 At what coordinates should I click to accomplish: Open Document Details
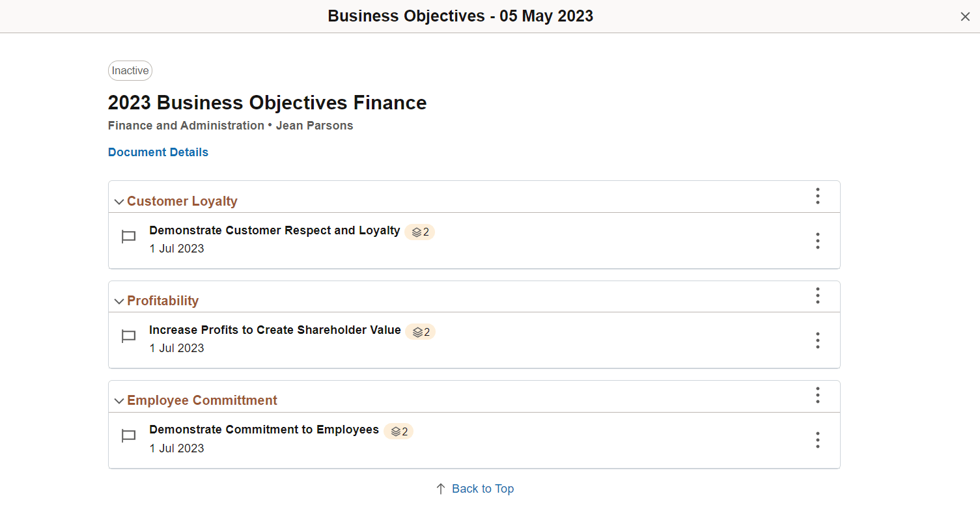(158, 152)
